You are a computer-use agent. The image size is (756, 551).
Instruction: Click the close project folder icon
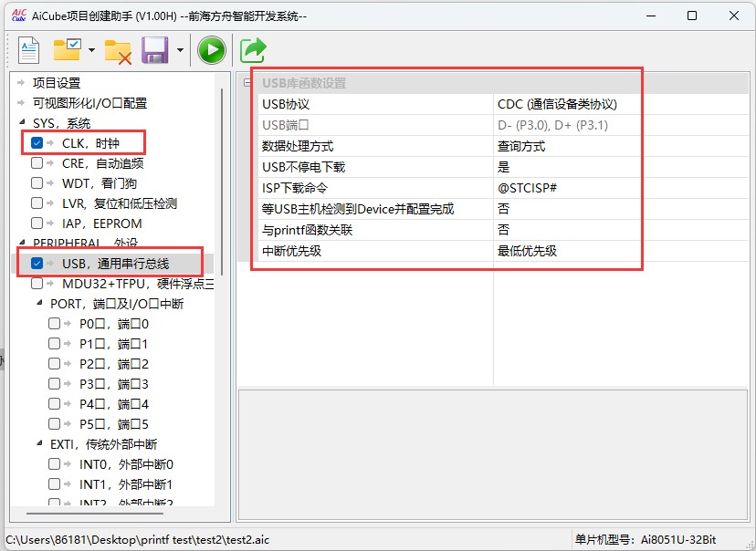click(x=118, y=51)
